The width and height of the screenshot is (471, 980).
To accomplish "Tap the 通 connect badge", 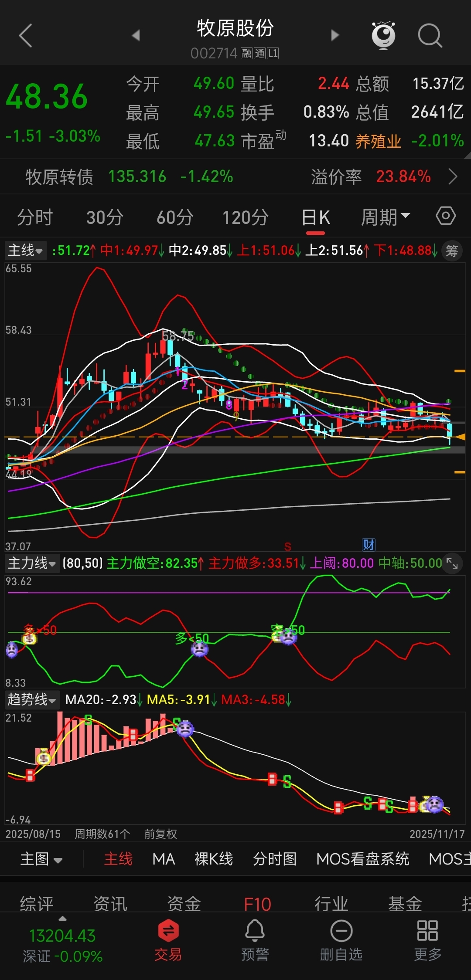I will point(260,54).
